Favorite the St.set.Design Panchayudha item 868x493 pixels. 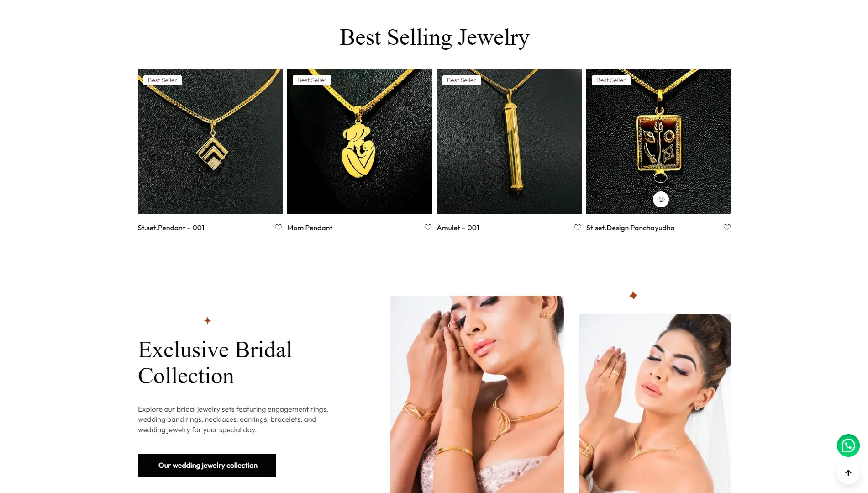(x=727, y=228)
